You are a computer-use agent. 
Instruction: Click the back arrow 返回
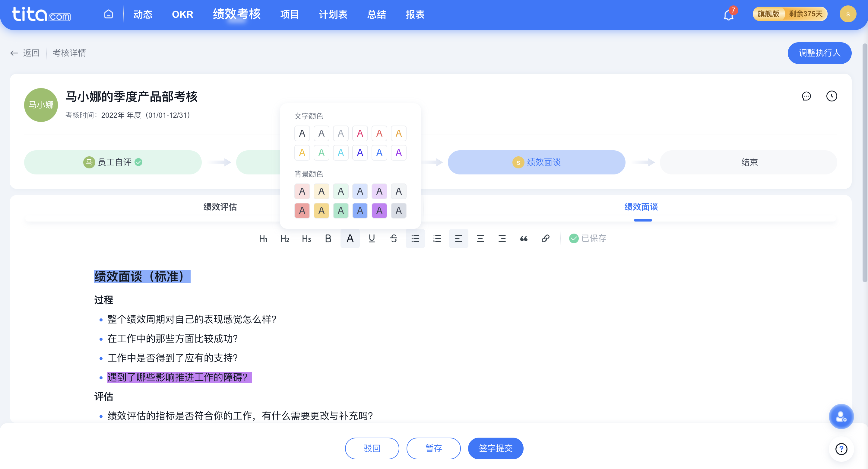pos(25,53)
